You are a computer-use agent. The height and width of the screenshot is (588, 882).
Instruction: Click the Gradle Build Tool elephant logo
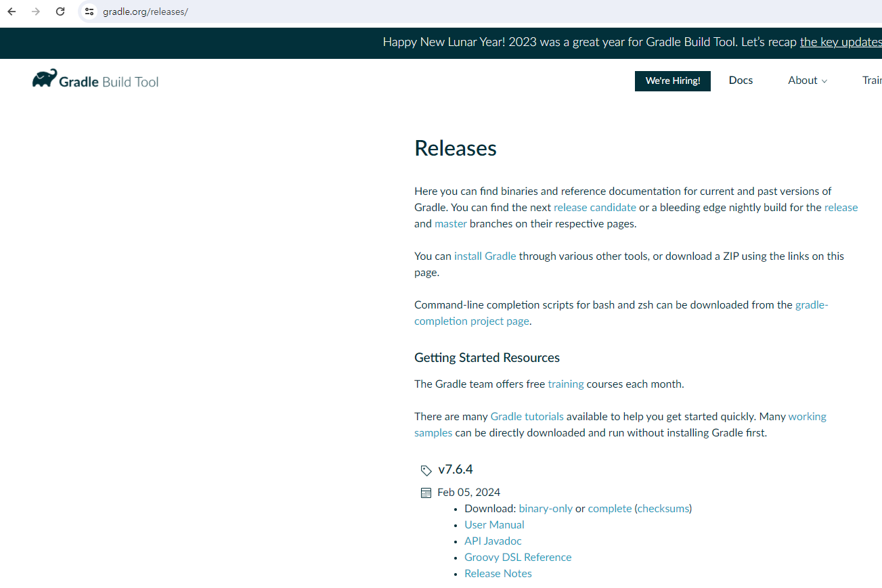click(95, 81)
